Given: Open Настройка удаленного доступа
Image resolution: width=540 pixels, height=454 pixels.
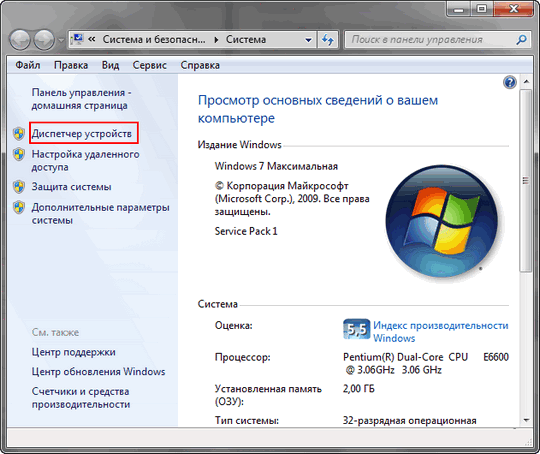Looking at the screenshot, I should (85, 161).
